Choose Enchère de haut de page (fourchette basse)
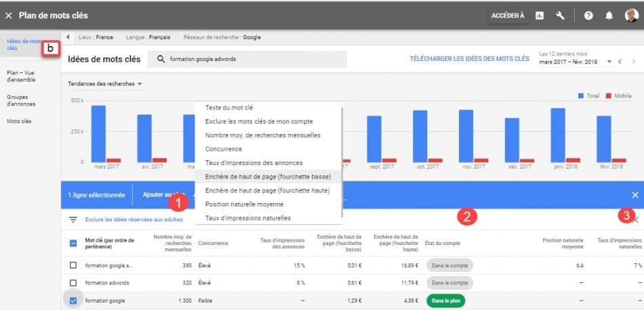Viewport: 644px width, 310px height. [268, 177]
